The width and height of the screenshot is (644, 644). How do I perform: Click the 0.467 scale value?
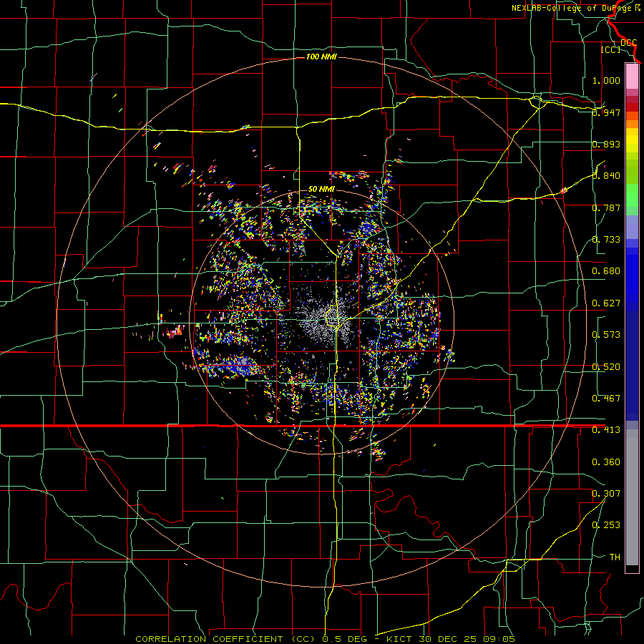606,399
